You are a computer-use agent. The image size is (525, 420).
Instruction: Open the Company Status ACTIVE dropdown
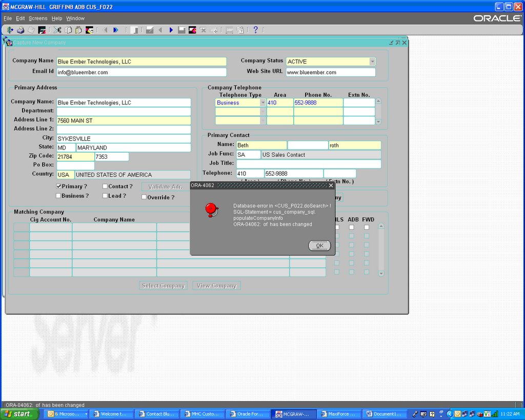372,61
